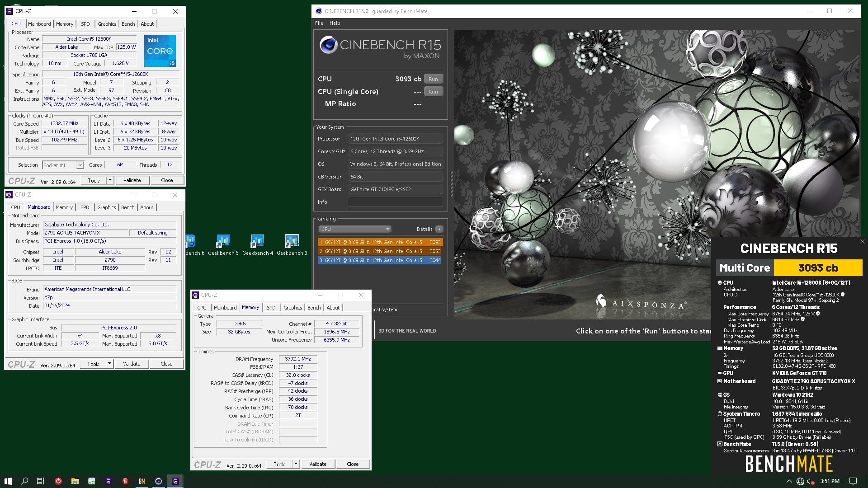The width and height of the screenshot is (868, 488).
Task: Click the CPU-Z Memory window title icon
Action: click(x=195, y=295)
